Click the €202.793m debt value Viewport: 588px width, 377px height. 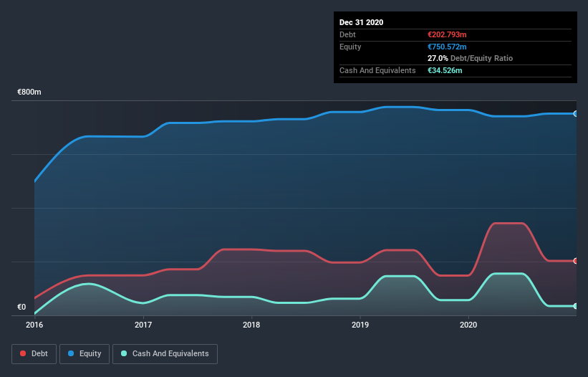coord(447,34)
